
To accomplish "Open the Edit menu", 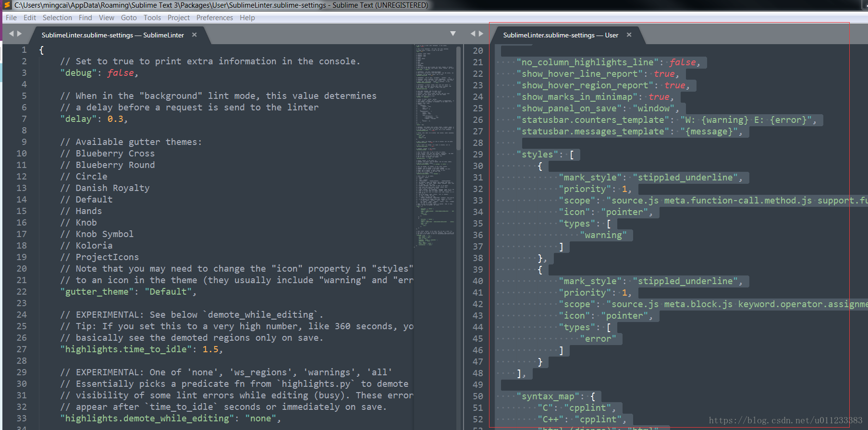I will pos(30,18).
